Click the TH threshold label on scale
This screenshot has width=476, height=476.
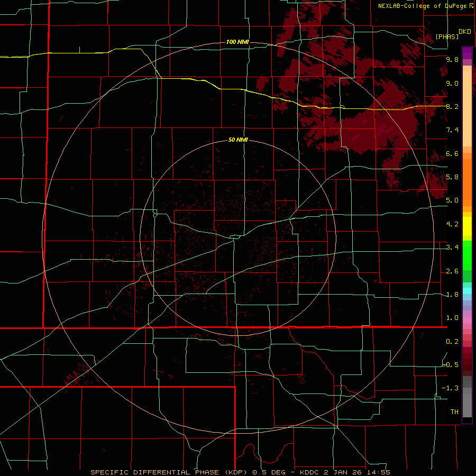(x=454, y=412)
